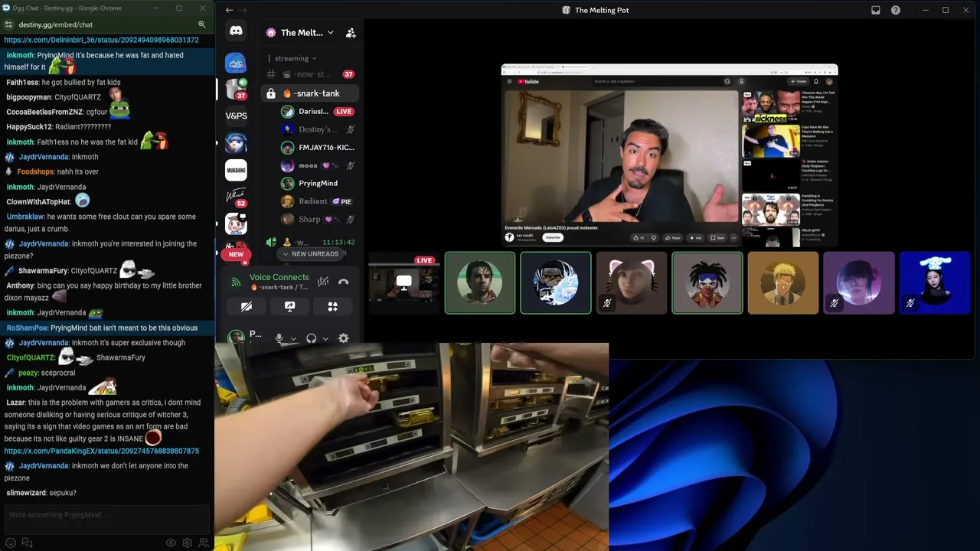980x551 pixels.
Task: Open the V&PS server
Action: tap(236, 116)
